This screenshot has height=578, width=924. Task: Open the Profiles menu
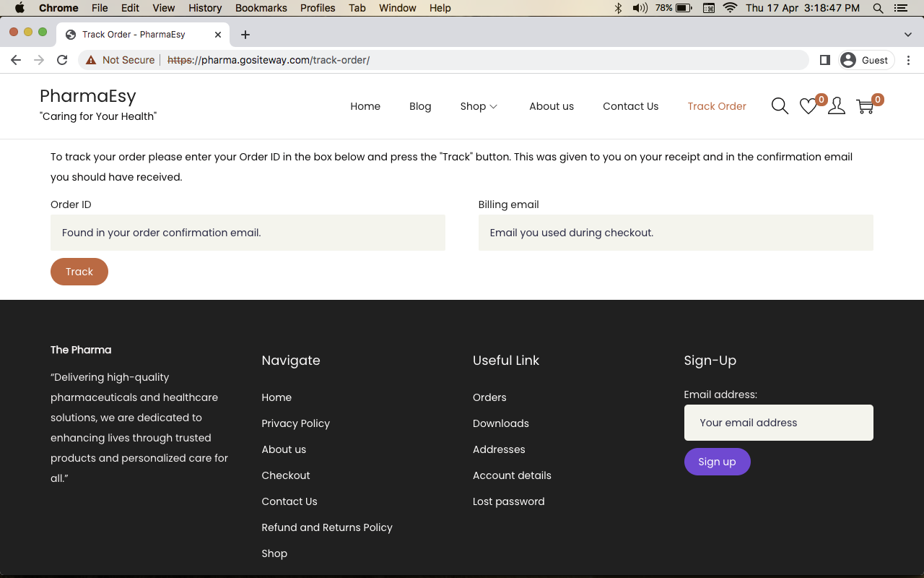(318, 8)
